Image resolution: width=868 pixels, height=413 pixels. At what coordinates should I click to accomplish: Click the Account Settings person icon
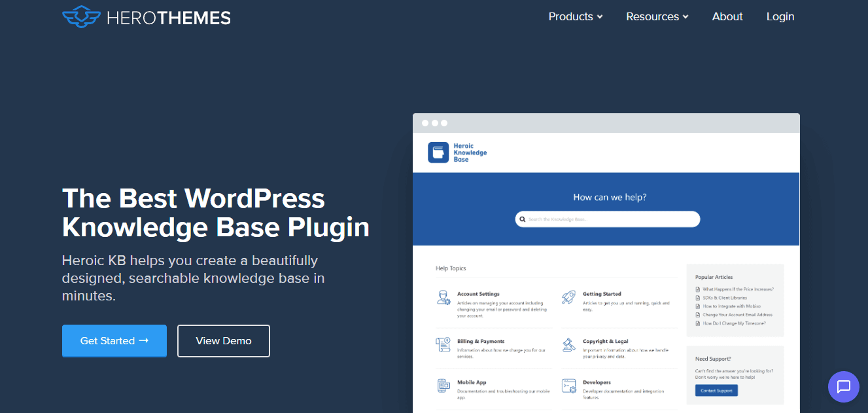pyautogui.click(x=443, y=297)
